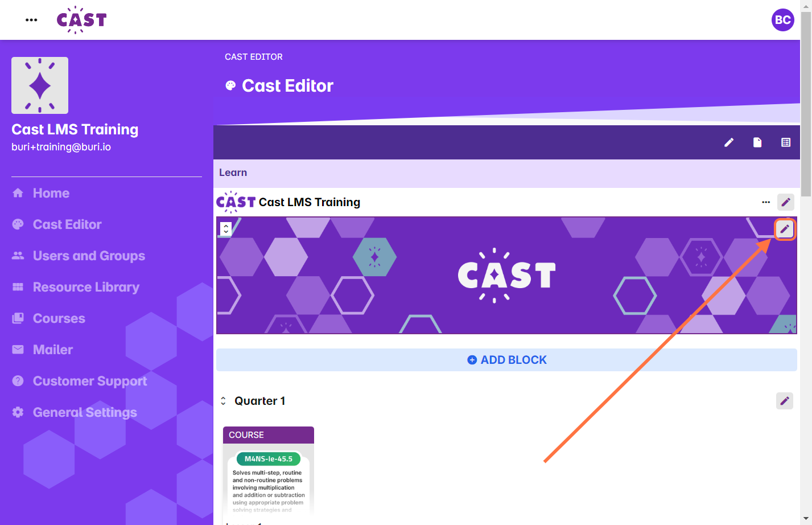Open the three-dot options for Cast LMS Training header
Image resolution: width=812 pixels, height=525 pixels.
(x=766, y=202)
